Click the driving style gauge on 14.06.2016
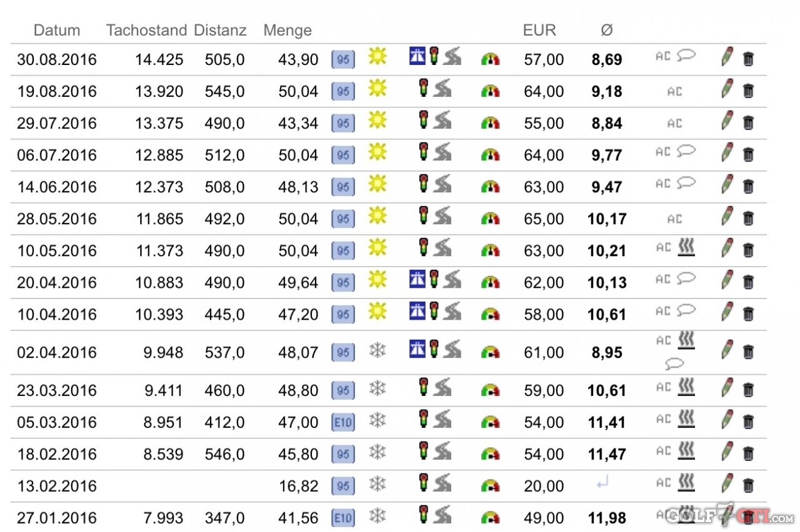This screenshot has height=532, width=800. coord(490,187)
